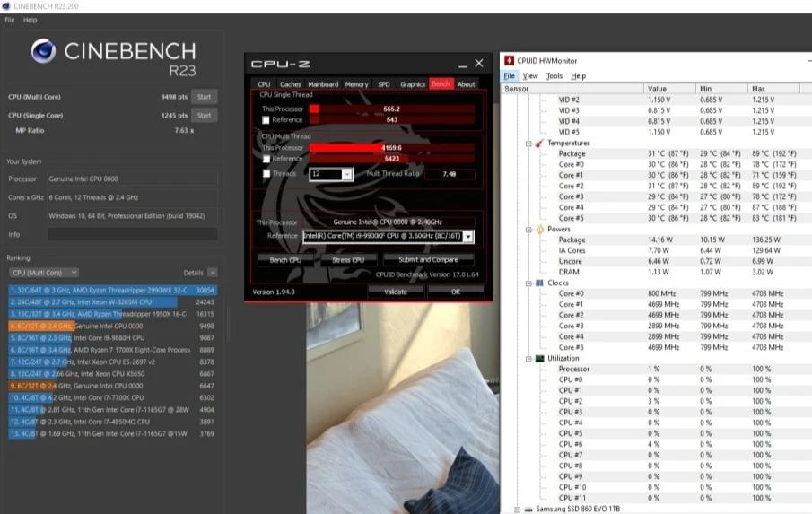Click the Temperatures thermometer icon
Viewport: 812px width, 514px height.
pos(539,143)
